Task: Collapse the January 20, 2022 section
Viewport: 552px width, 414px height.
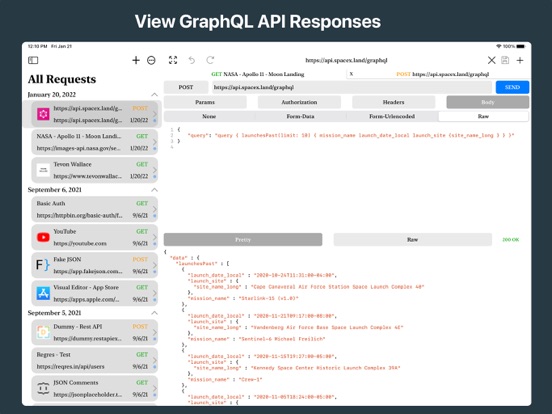Action: pyautogui.click(x=154, y=94)
